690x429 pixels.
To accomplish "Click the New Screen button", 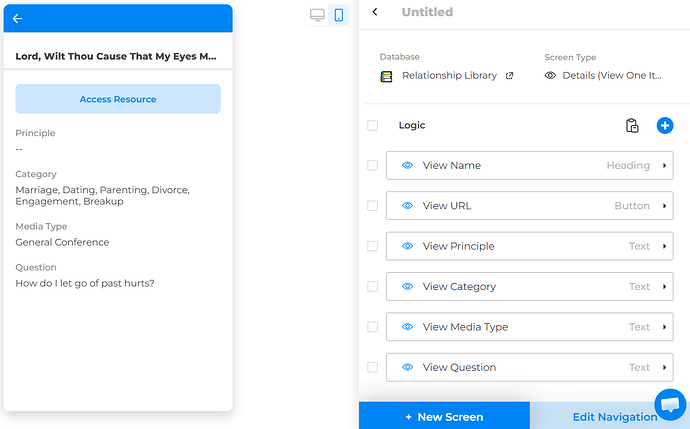I will pyautogui.click(x=444, y=416).
